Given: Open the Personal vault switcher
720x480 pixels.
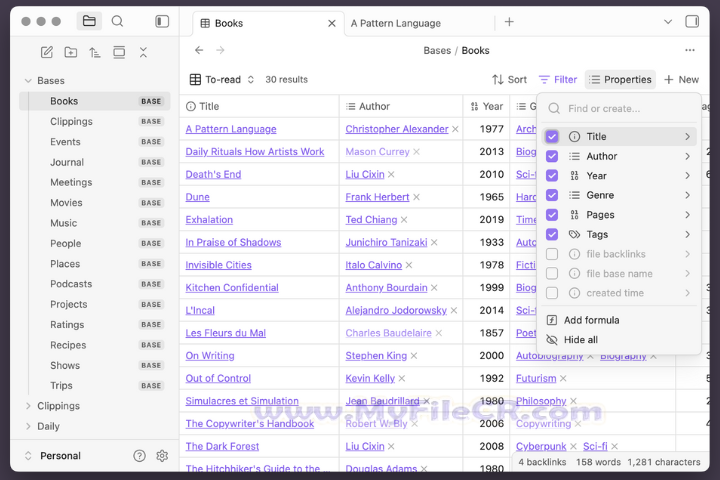Looking at the screenshot, I should pos(53,456).
